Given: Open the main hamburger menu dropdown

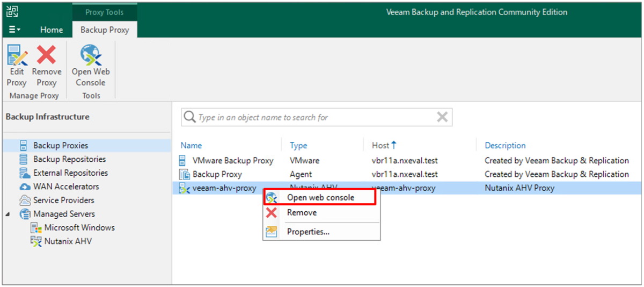Looking at the screenshot, I should 15,30.
